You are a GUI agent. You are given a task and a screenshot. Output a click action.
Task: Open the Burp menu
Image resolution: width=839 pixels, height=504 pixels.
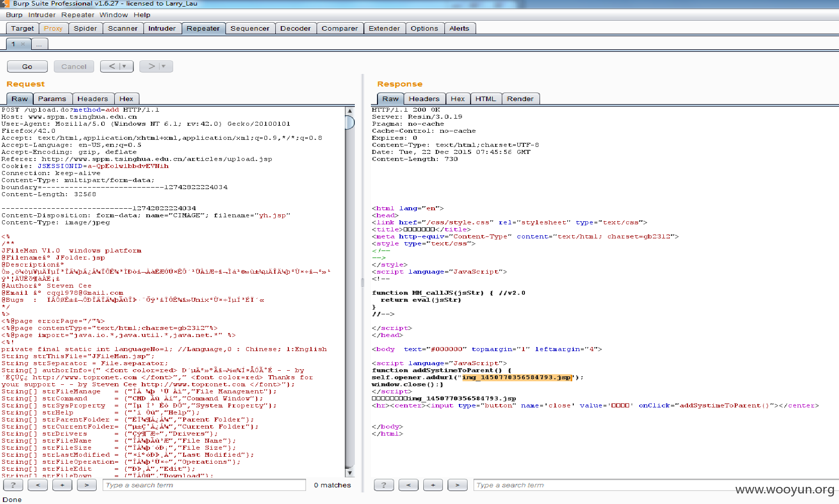(14, 15)
